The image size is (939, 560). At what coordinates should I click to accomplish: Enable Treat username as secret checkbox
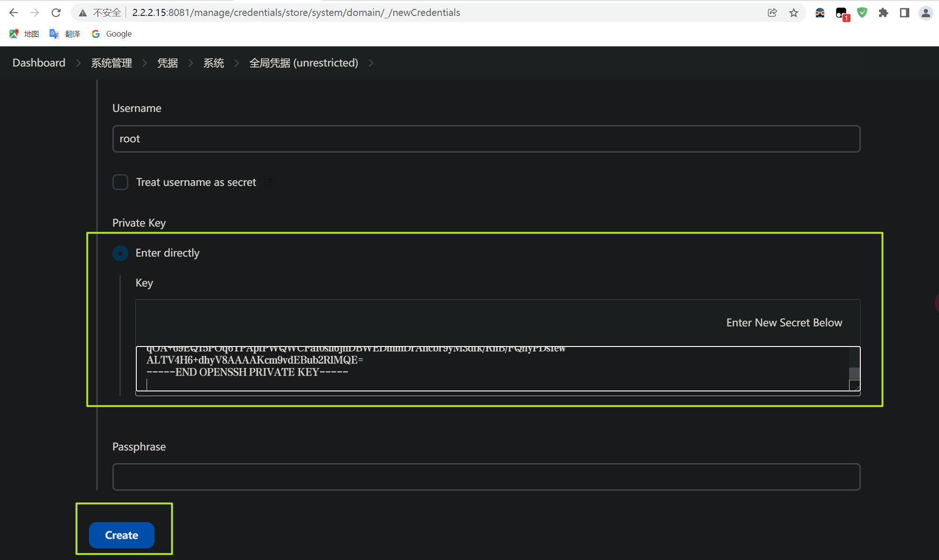pos(120,182)
